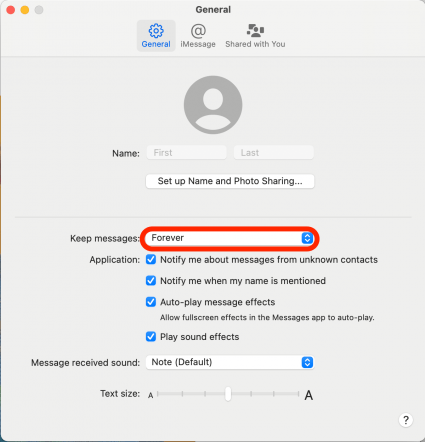Click Set up Name and Photo Sharing

coord(230,181)
